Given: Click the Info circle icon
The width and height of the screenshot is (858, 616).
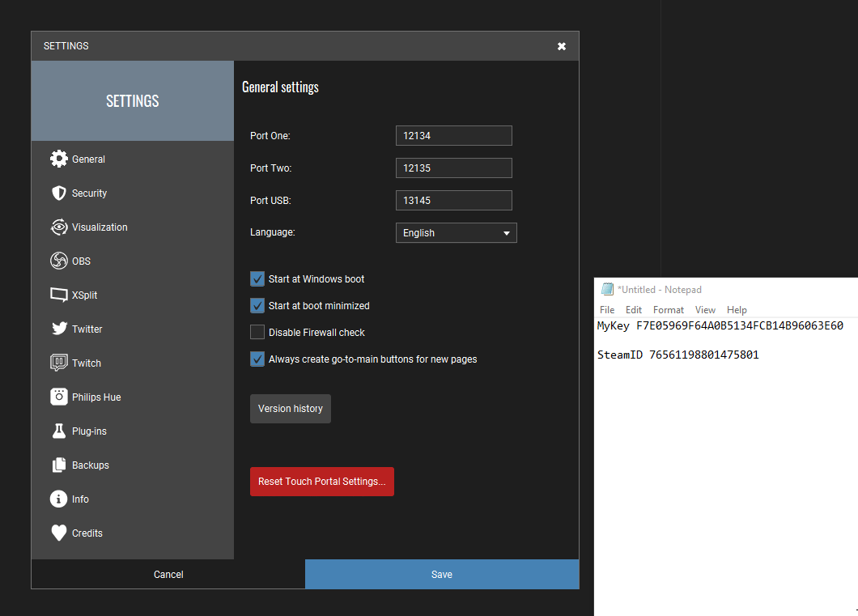Looking at the screenshot, I should (x=58, y=499).
